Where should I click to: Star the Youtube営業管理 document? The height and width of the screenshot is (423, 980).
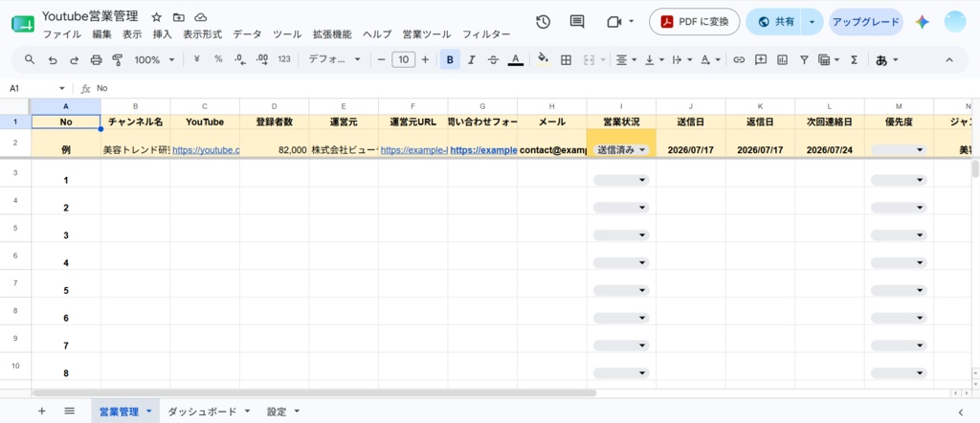156,17
